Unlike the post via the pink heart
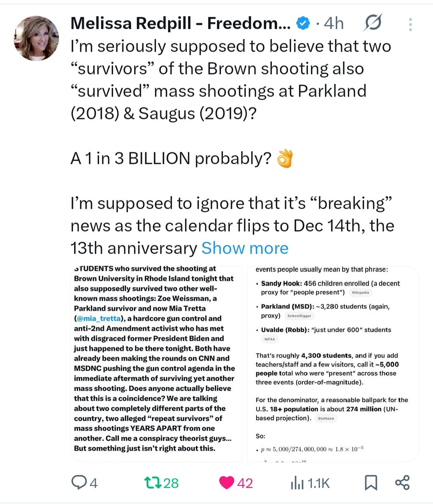Image resolution: width=433 pixels, height=504 pixels. pyautogui.click(x=227, y=482)
